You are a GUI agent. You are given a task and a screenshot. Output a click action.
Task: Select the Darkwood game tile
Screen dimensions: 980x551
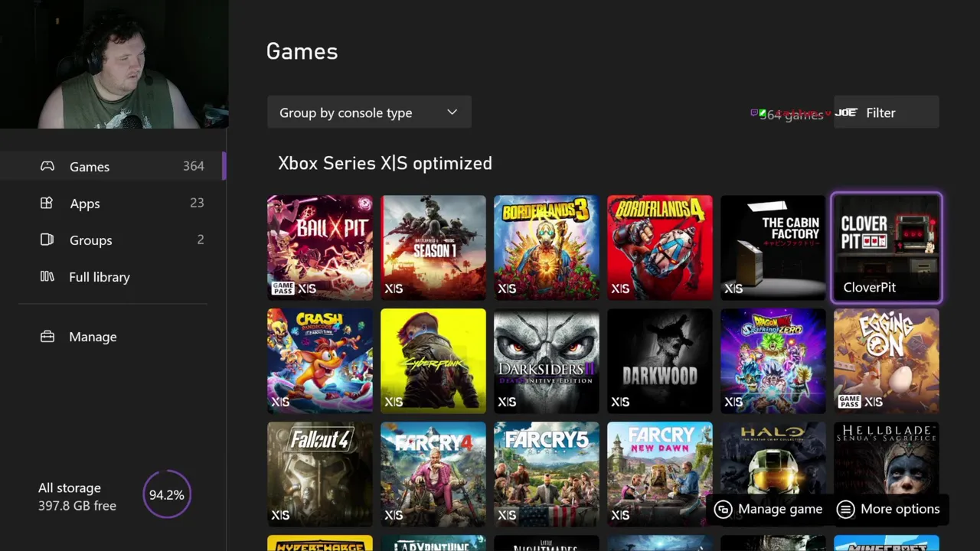[660, 360]
